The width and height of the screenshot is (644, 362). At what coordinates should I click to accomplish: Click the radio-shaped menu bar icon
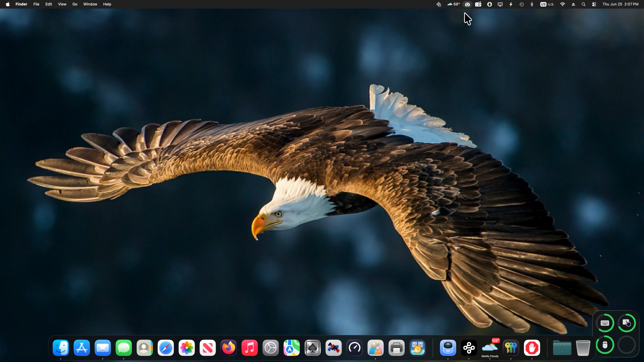(x=478, y=4)
